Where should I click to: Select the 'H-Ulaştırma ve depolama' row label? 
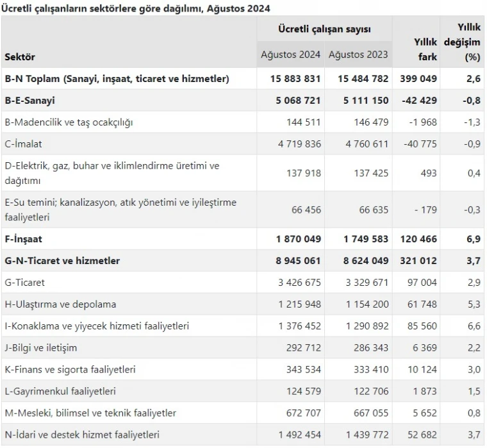(60, 304)
